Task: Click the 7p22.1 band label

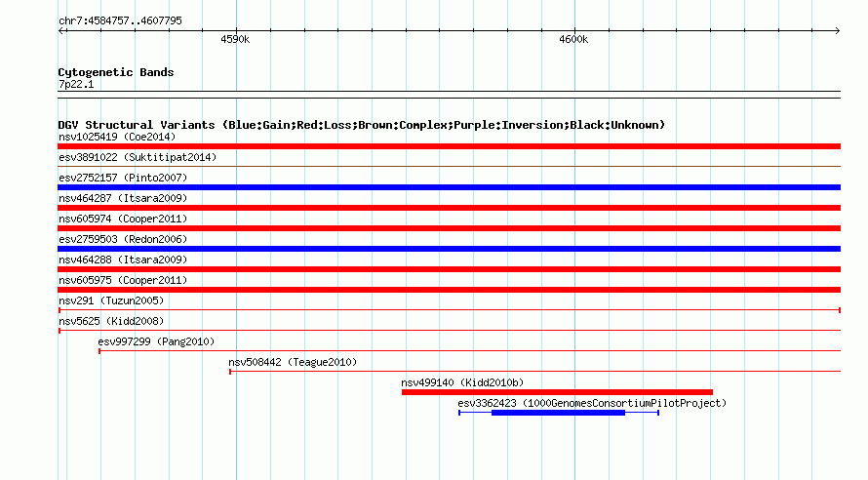Action: 76,84
